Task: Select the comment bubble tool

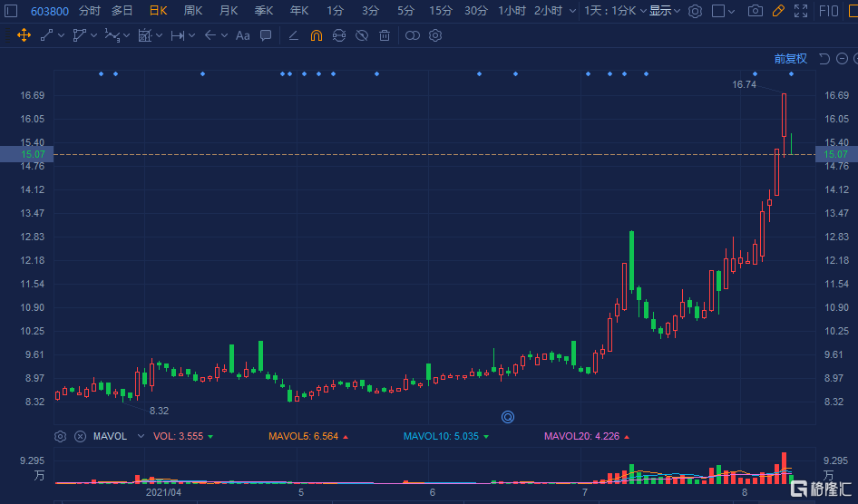Action: point(266,35)
